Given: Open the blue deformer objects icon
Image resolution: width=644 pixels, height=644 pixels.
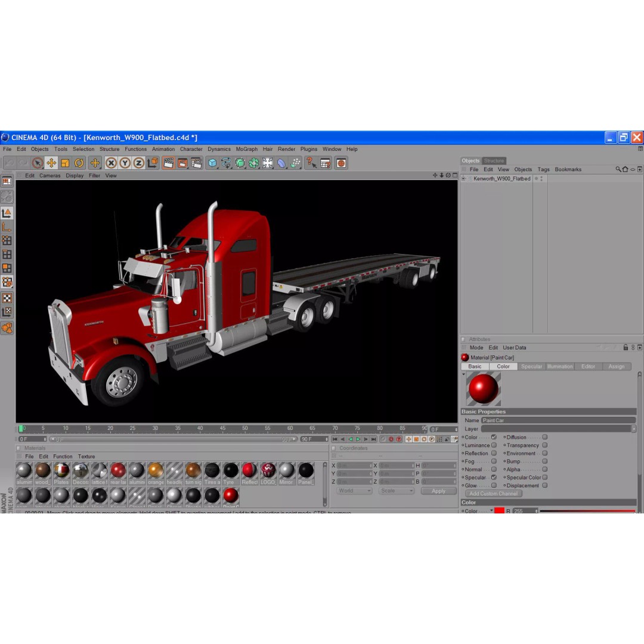Looking at the screenshot, I should click(281, 163).
